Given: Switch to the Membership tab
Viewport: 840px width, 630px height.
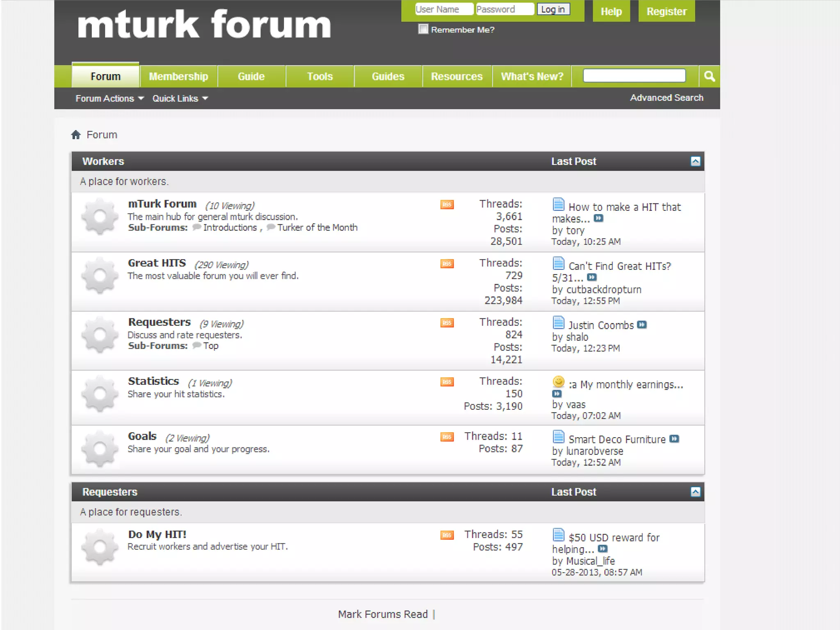Looking at the screenshot, I should pyautogui.click(x=178, y=77).
